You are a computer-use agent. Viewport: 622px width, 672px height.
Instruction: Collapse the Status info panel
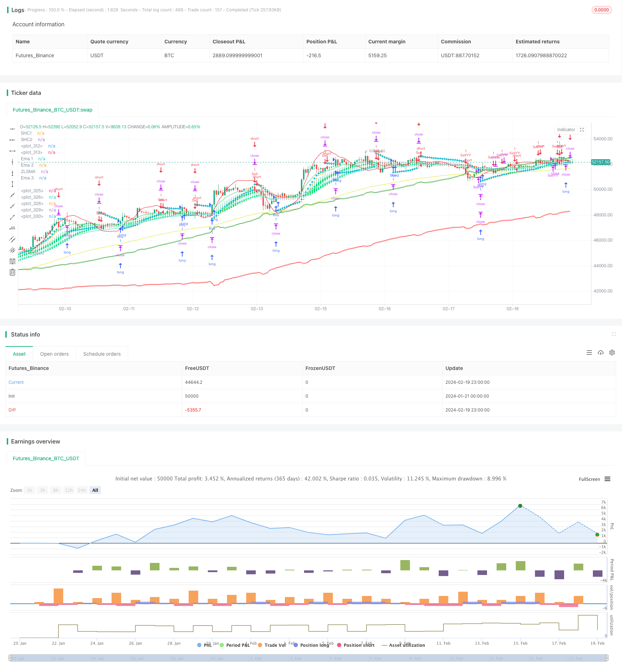click(613, 334)
